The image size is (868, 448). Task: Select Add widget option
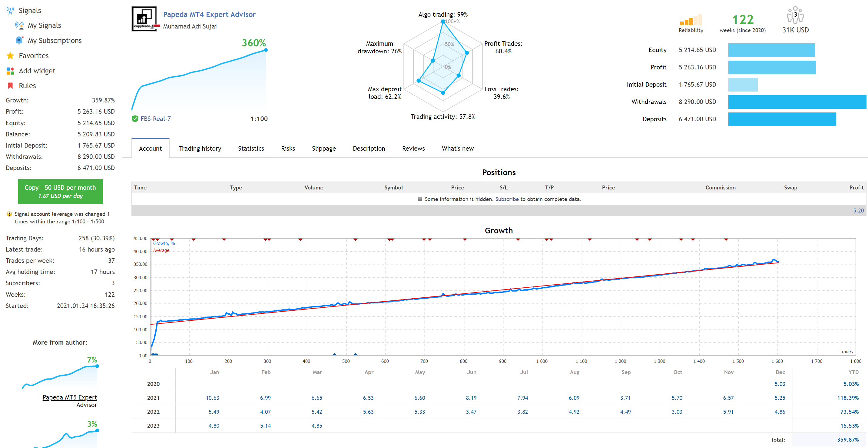37,71
